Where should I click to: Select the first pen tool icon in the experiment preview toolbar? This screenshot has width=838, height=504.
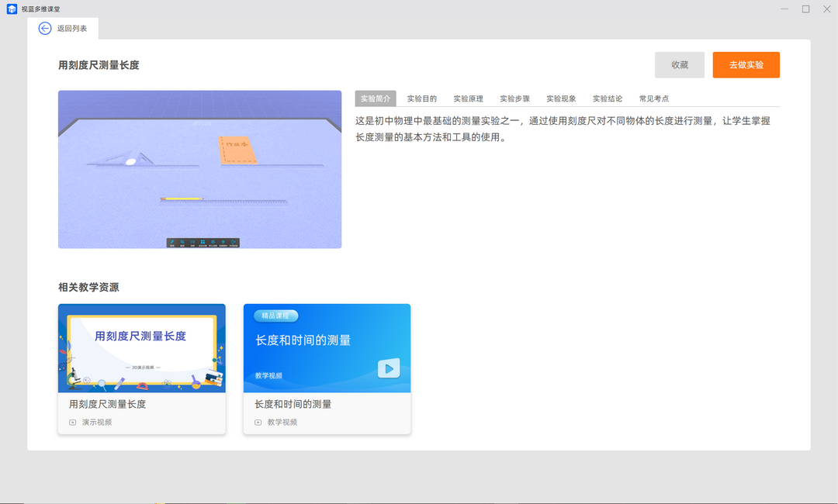[x=172, y=241]
